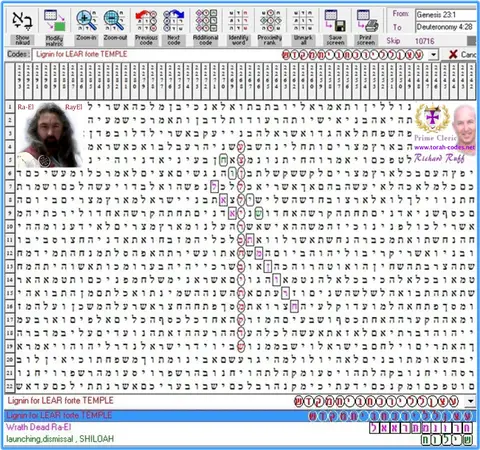
Task: Click the Prime Cleric cross emblem
Action: pyautogui.click(x=432, y=117)
